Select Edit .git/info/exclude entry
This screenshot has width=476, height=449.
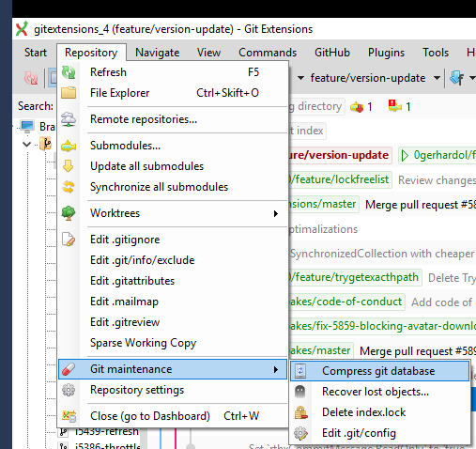173,260
